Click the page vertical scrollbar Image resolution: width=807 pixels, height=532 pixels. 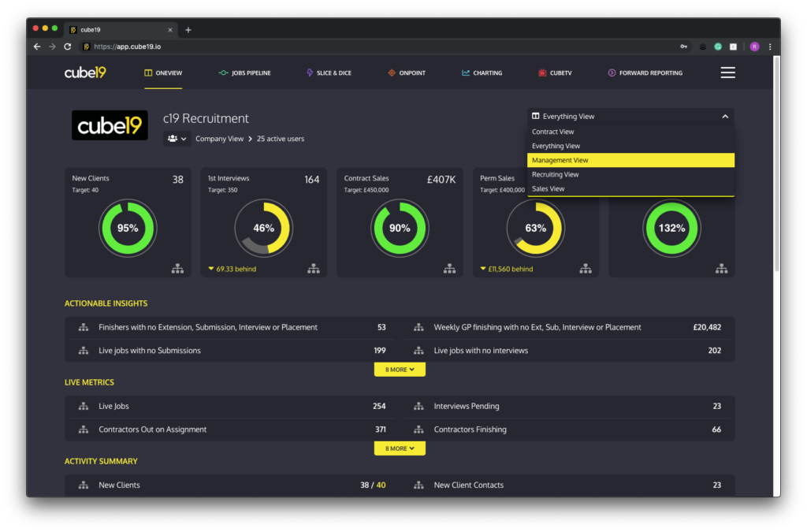coord(776,164)
